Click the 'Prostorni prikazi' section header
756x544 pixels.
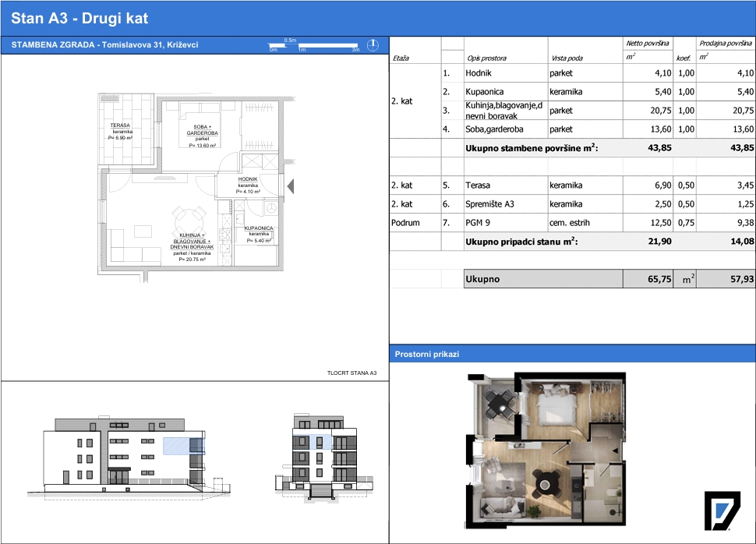426,354
